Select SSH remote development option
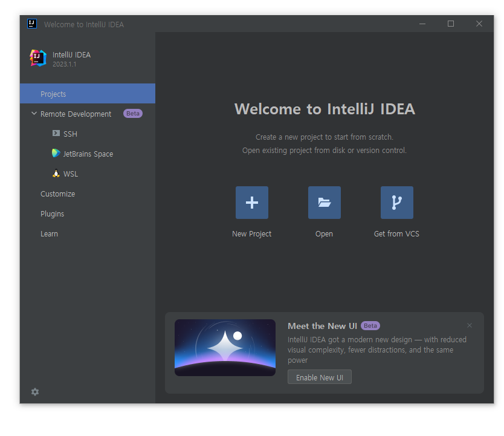The width and height of the screenshot is (504, 436). [88, 134]
